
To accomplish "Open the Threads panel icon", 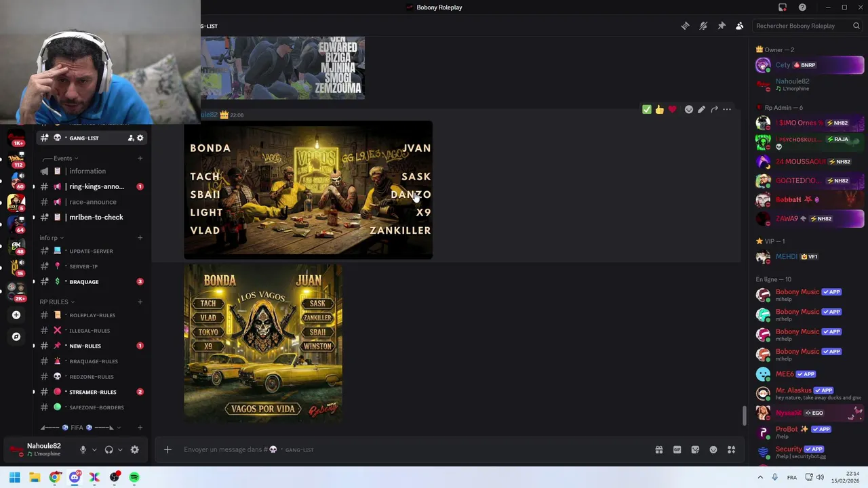I will tap(685, 26).
